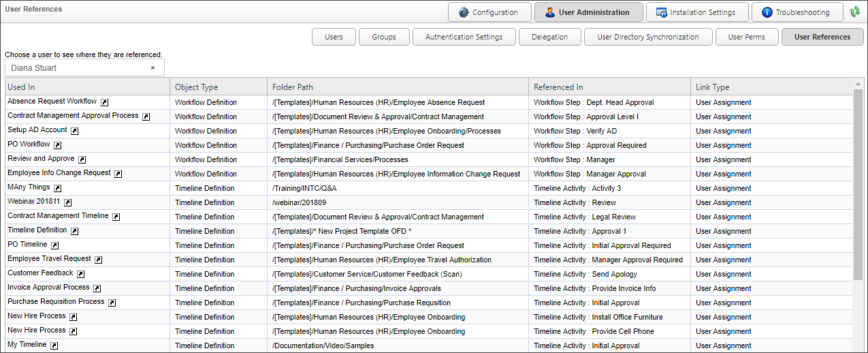Open link icon next to Absence Request Workflow

click(x=105, y=103)
